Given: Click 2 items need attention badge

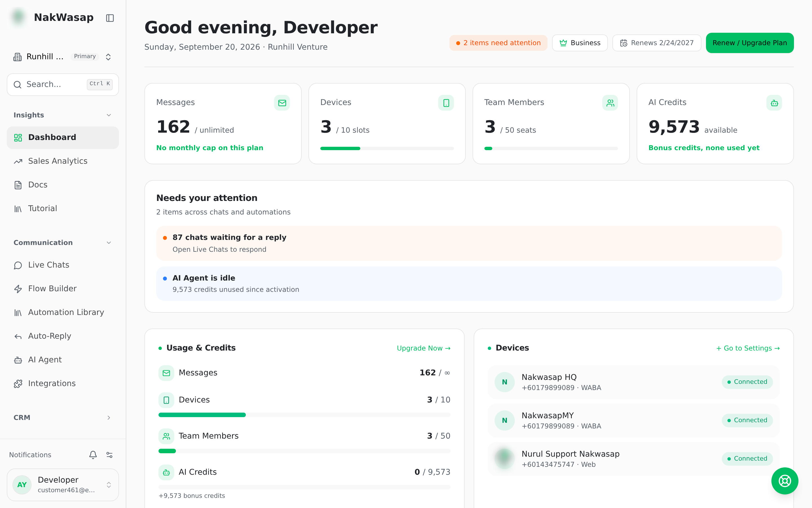Looking at the screenshot, I should [x=498, y=43].
